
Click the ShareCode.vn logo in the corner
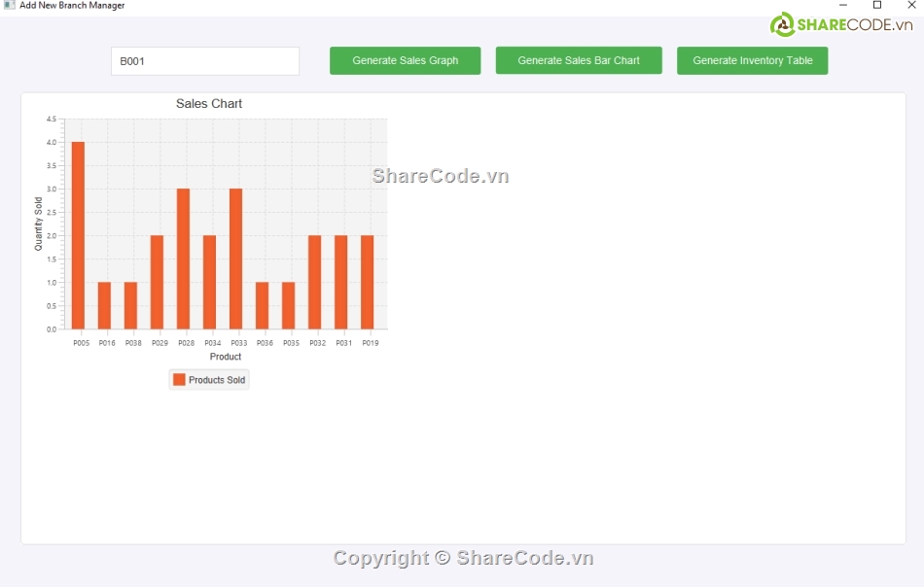(842, 24)
